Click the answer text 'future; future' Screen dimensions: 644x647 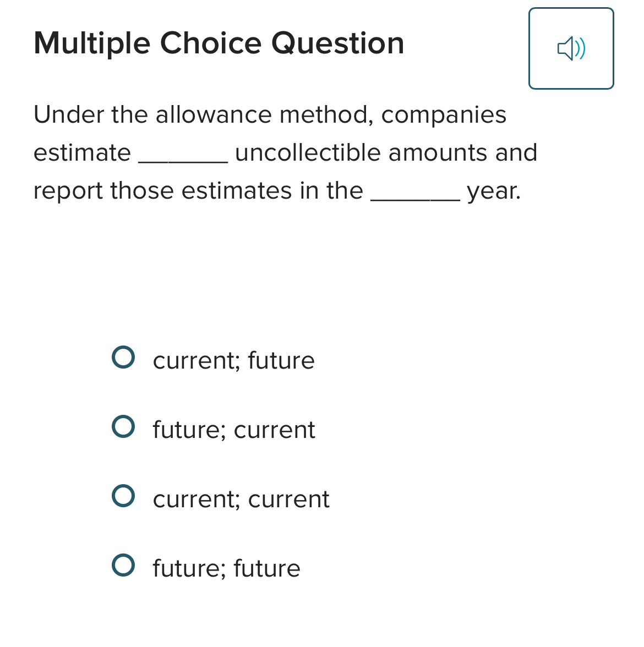(x=226, y=568)
